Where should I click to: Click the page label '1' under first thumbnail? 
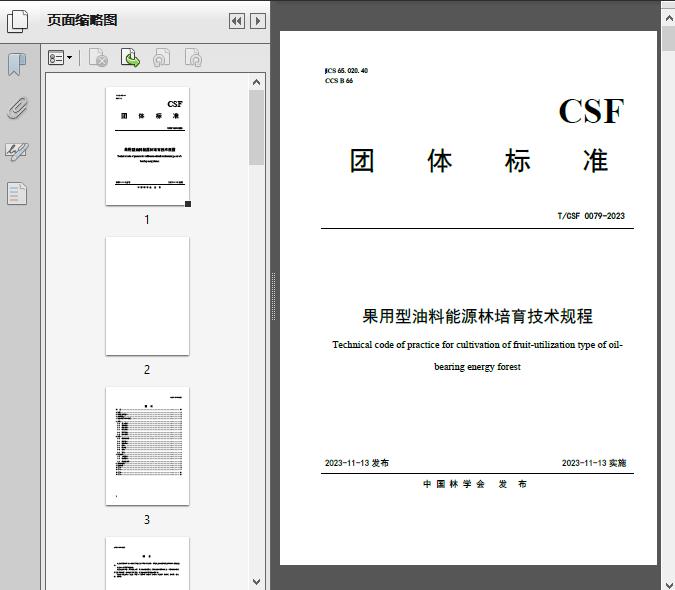pyautogui.click(x=147, y=220)
